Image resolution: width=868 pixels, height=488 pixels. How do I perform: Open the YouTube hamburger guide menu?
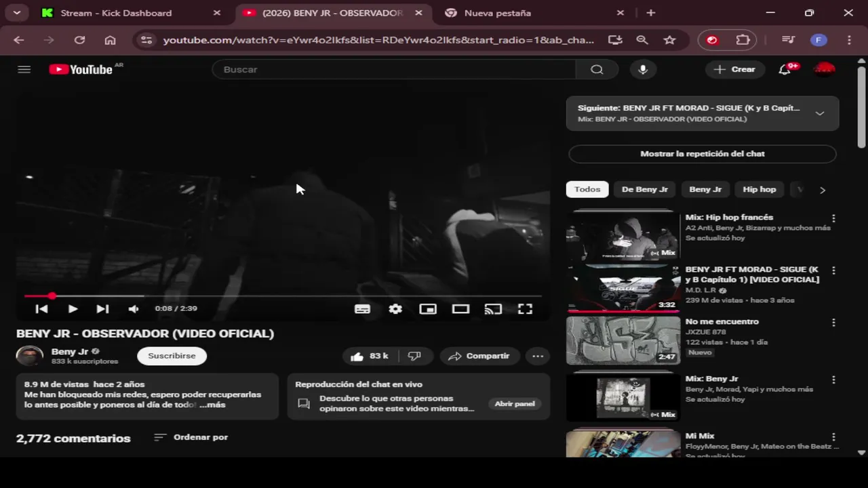coord(24,69)
